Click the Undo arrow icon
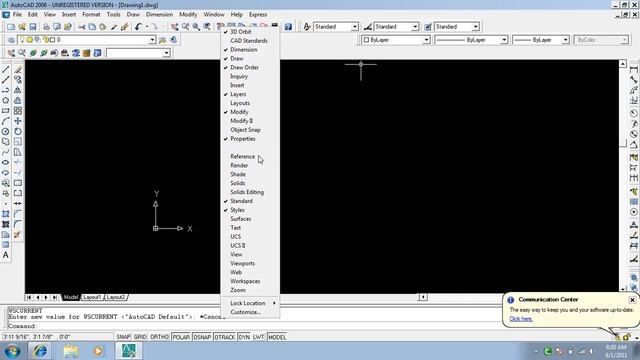Viewport: 640px width, 360px height. coord(138,27)
